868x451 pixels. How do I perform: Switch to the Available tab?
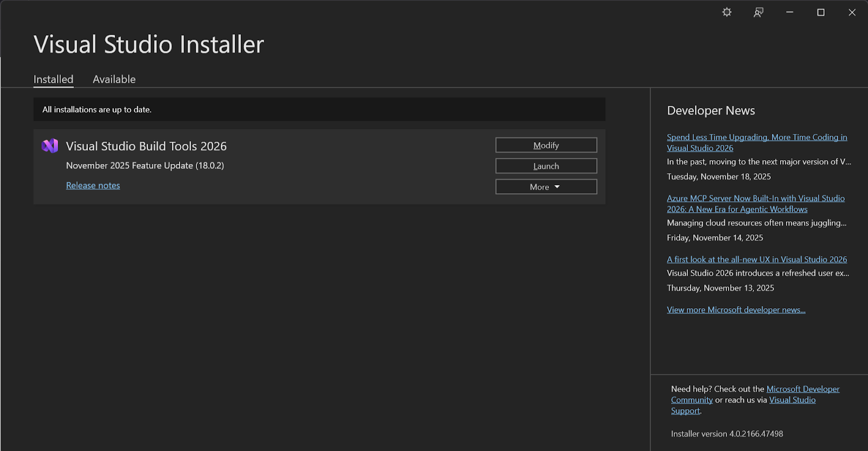(x=114, y=79)
